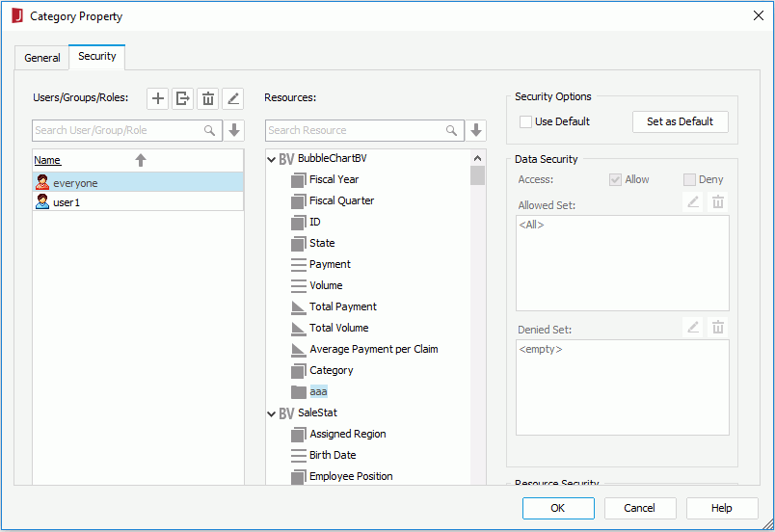
Task: Select the Fiscal Quarter resource
Action: 341,200
